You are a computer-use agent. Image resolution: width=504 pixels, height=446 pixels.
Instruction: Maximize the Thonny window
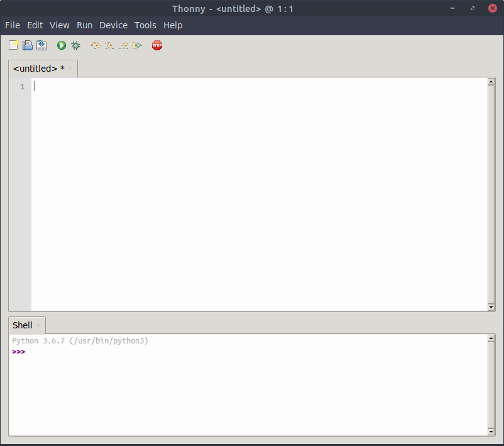coord(473,8)
